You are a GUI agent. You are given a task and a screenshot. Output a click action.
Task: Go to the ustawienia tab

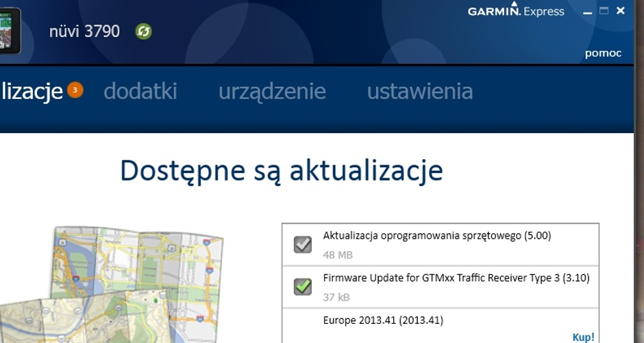click(420, 91)
